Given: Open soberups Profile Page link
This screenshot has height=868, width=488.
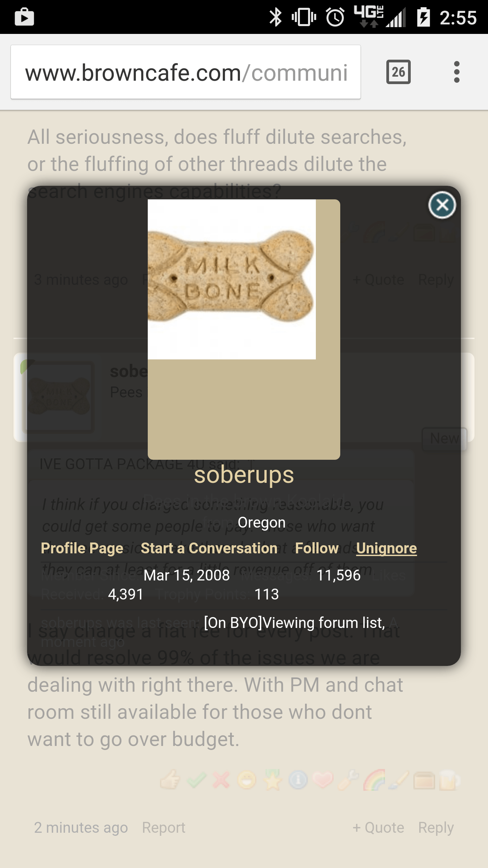Looking at the screenshot, I should 82,548.
